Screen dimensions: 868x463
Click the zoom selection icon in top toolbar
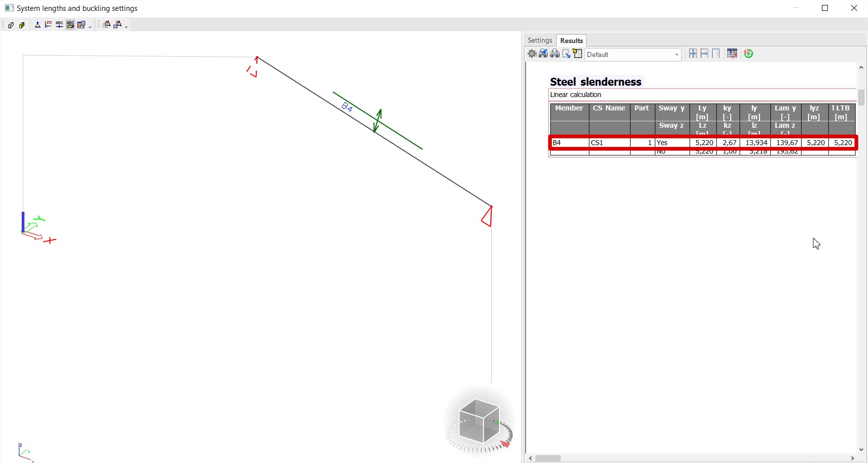point(106,25)
